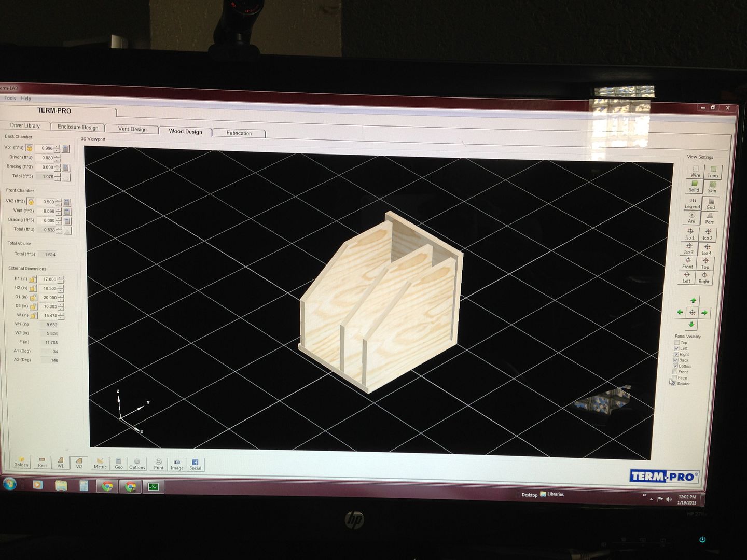747x560 pixels.
Task: Show the Front view
Action: coord(688,263)
